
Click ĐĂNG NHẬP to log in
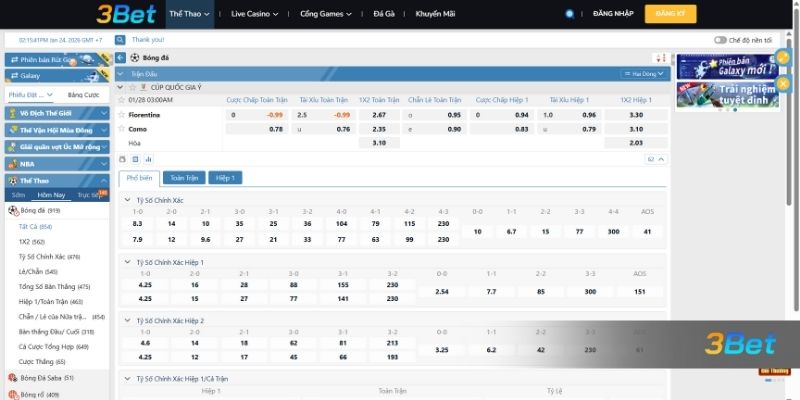(x=613, y=14)
